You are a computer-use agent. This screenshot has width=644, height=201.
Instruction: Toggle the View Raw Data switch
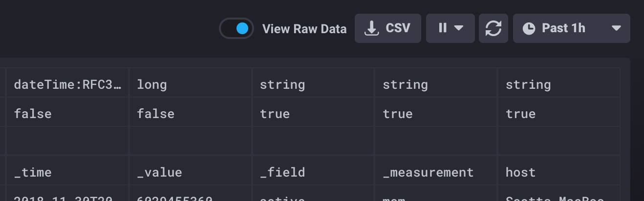[x=236, y=28]
